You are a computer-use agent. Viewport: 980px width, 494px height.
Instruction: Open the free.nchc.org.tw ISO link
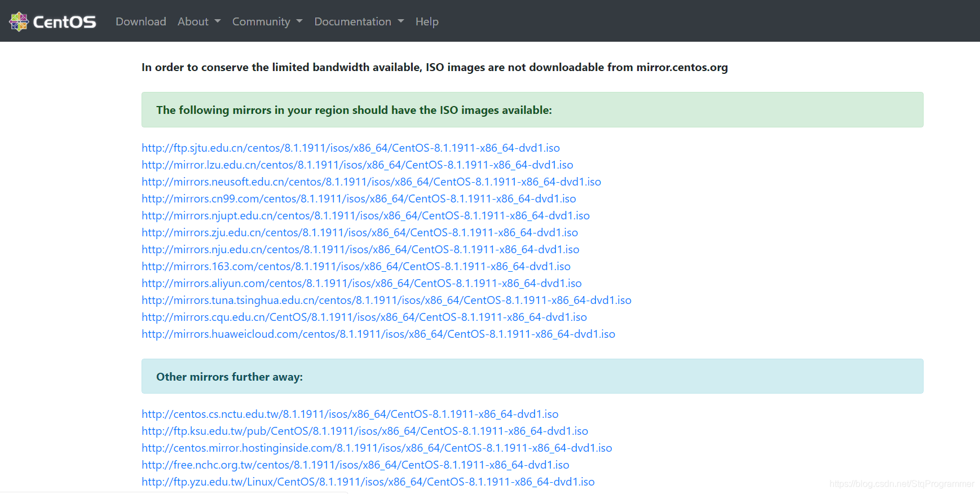(355, 465)
